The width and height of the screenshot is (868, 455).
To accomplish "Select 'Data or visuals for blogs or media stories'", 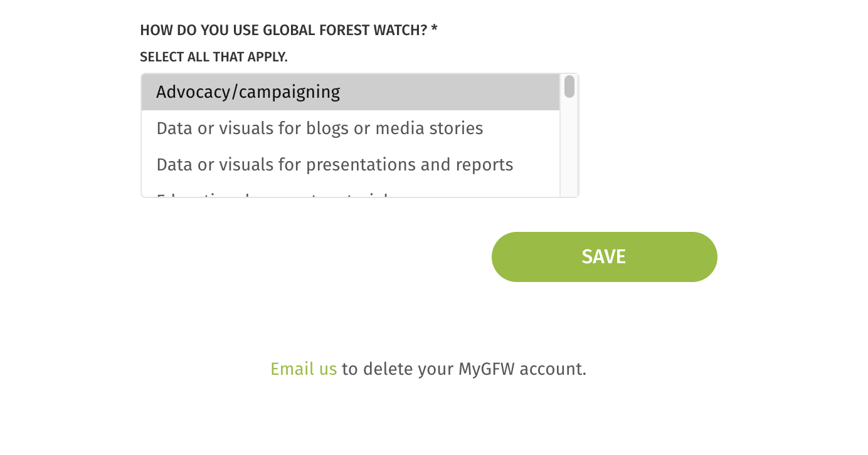I will 320,128.
